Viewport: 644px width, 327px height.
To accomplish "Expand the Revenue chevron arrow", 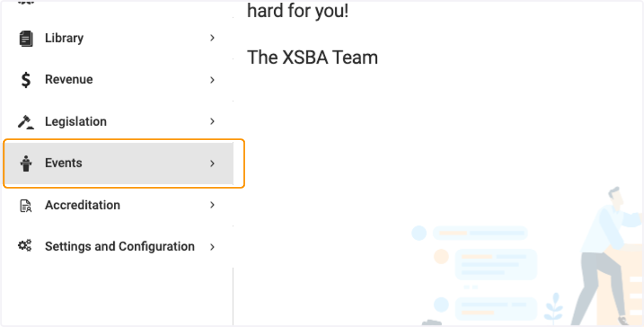I will point(213,80).
